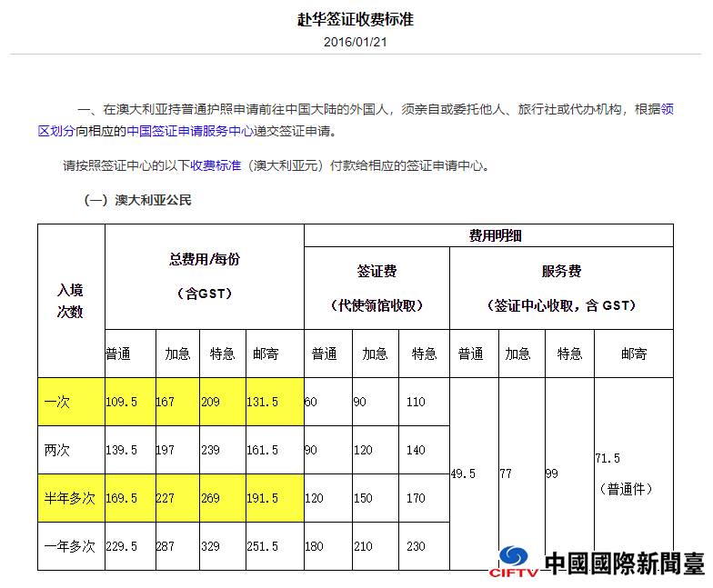
Task: Select the 191.5 cell in 半年多次 row
Action: pos(275,498)
